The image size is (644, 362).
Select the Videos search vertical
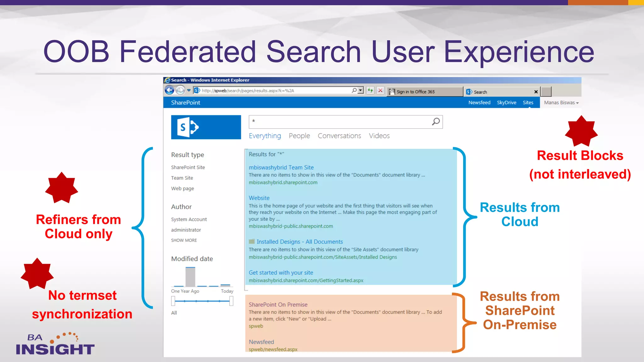tap(379, 136)
